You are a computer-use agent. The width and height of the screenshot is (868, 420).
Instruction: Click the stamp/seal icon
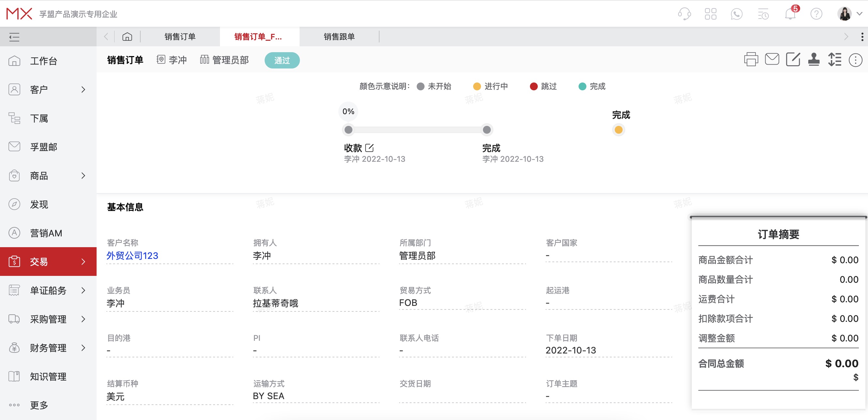pyautogui.click(x=814, y=60)
